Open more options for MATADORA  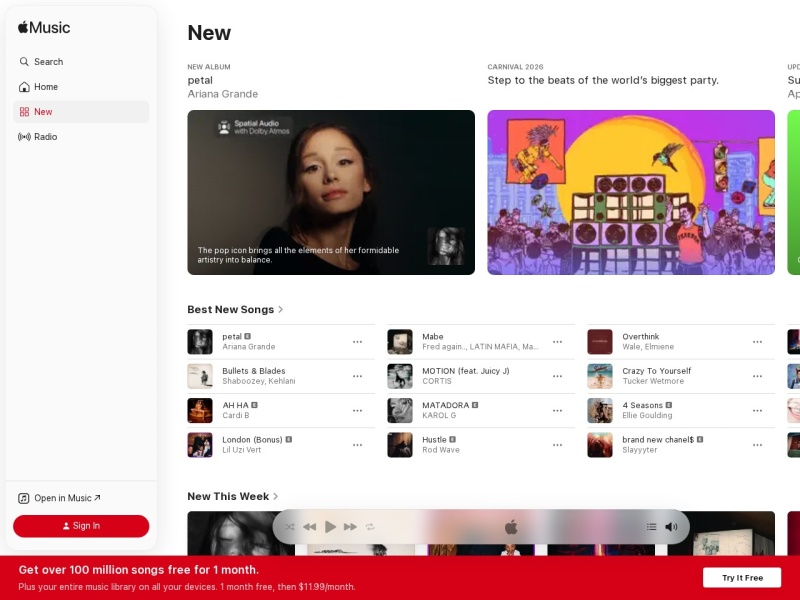[557, 410]
